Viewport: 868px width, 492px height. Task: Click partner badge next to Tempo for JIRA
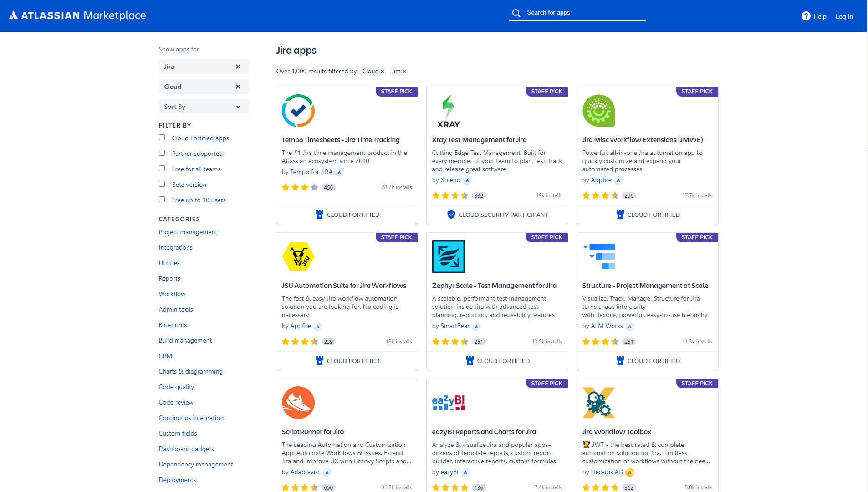click(x=339, y=172)
